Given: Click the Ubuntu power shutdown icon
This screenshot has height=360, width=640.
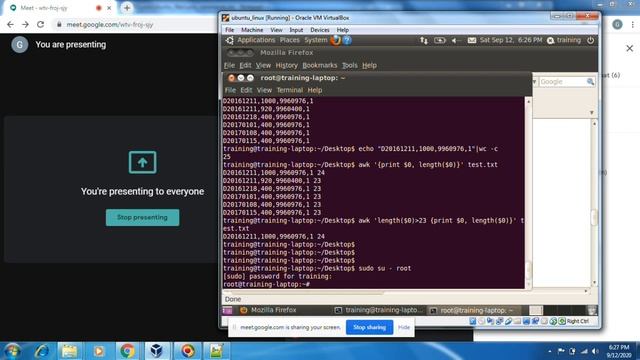Looking at the screenshot, I should (591, 40).
